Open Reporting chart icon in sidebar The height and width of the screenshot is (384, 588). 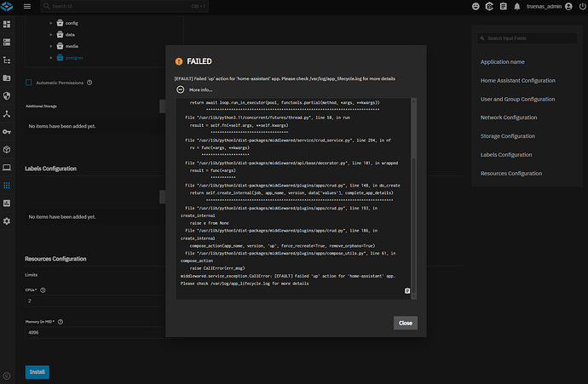pyautogui.click(x=7, y=203)
